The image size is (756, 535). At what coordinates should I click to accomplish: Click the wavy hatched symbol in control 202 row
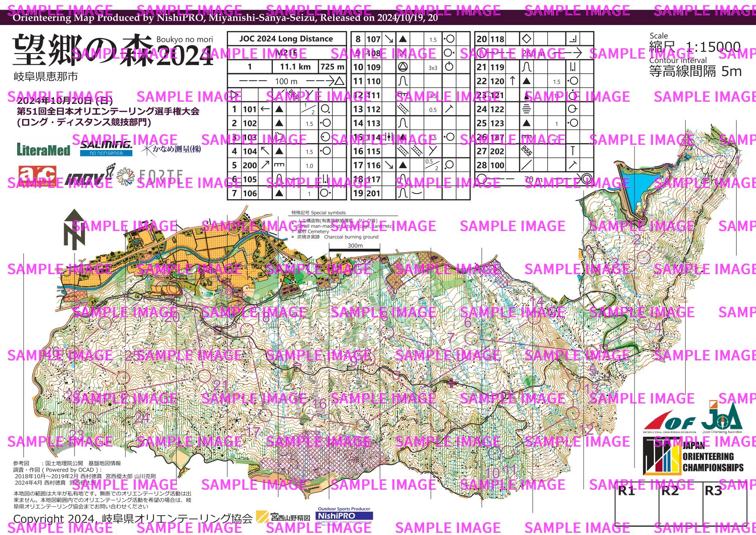[x=526, y=151]
